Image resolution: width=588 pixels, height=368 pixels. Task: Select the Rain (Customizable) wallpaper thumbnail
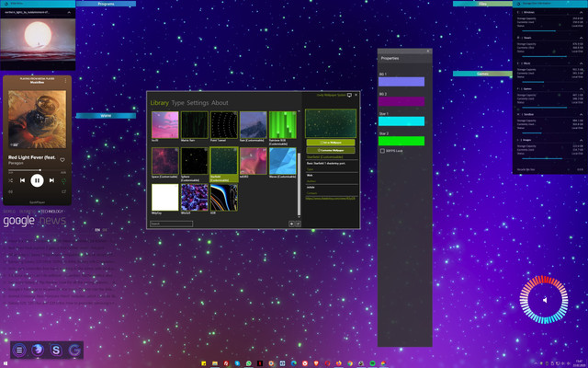(254, 125)
